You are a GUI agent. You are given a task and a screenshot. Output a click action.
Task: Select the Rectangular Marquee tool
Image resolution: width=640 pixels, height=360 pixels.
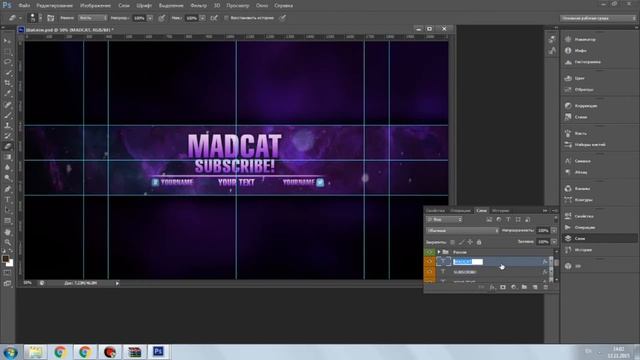(7, 51)
